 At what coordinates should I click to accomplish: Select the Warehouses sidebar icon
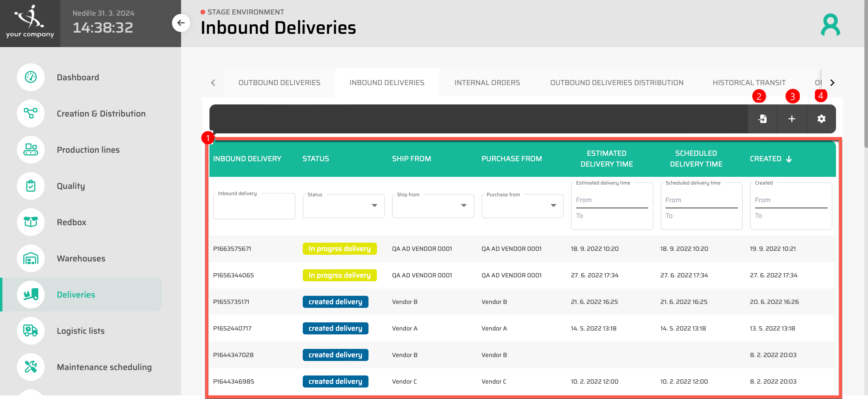pos(31,258)
